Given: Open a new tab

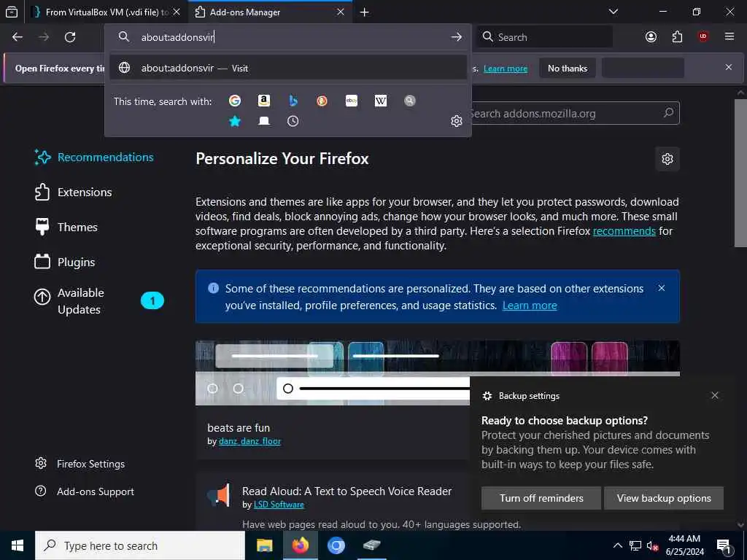Looking at the screenshot, I should [x=365, y=12].
